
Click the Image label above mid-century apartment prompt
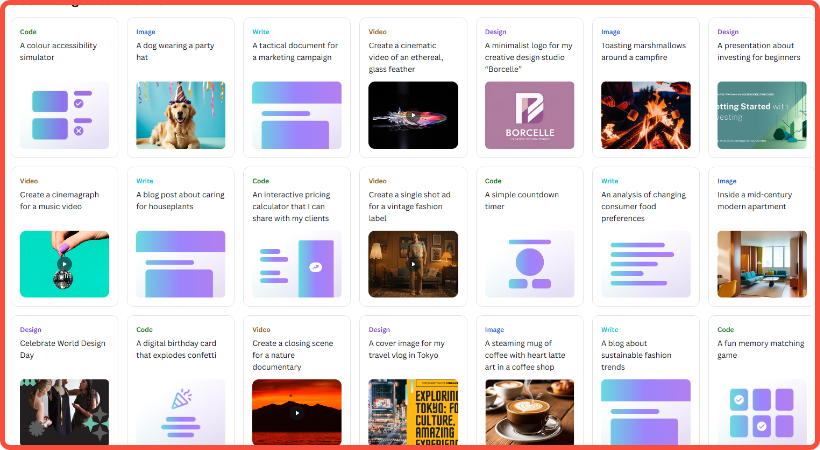click(x=727, y=181)
